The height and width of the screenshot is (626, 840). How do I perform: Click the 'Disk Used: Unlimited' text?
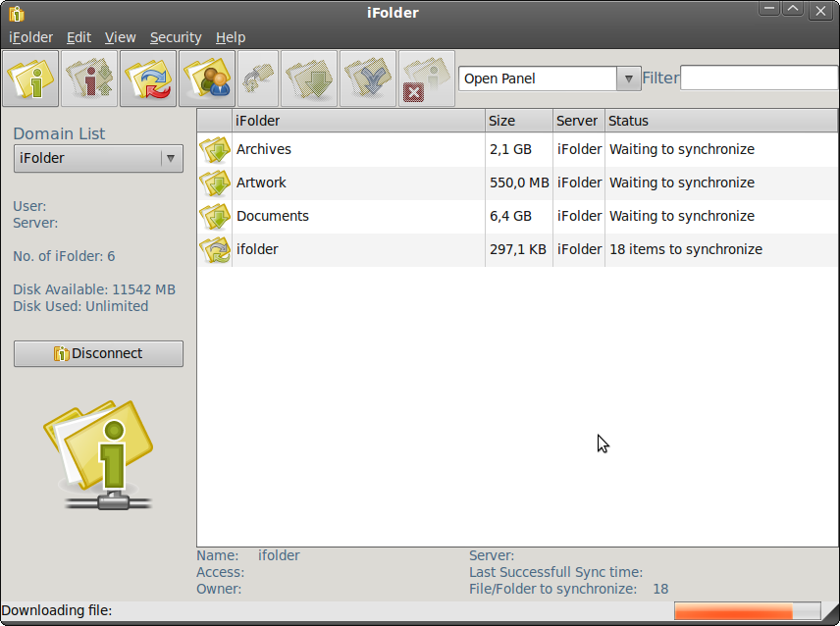[x=80, y=306]
